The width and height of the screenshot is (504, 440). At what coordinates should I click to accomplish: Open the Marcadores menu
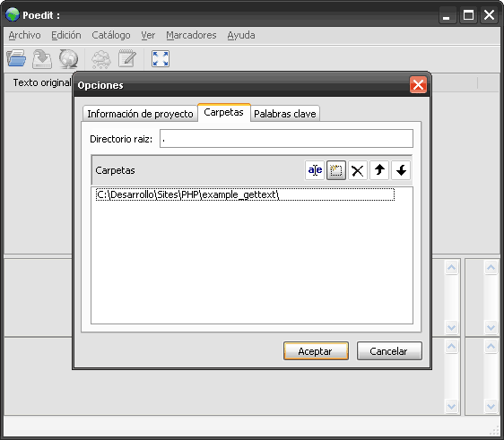pyautogui.click(x=191, y=35)
